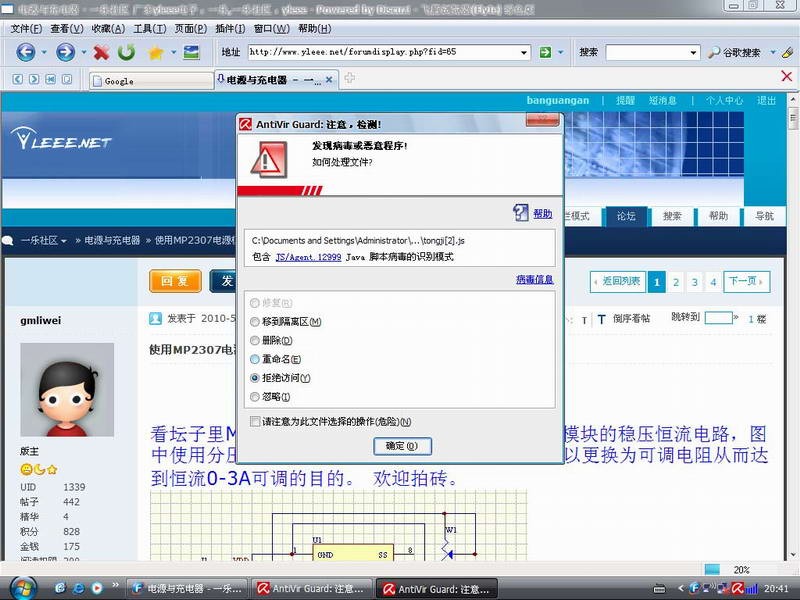Click the browser Back navigation icon
Viewport: 800px width, 600px height.
point(28,52)
